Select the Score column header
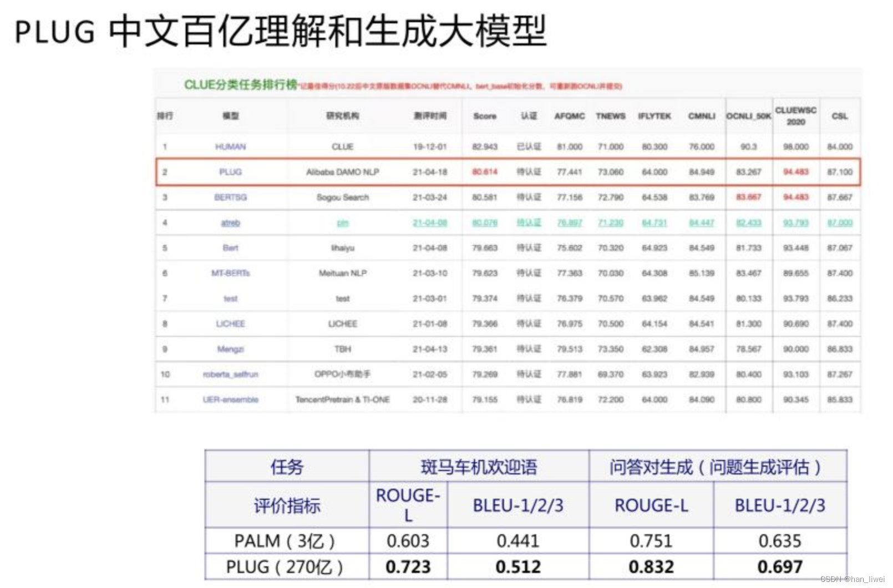 point(484,116)
